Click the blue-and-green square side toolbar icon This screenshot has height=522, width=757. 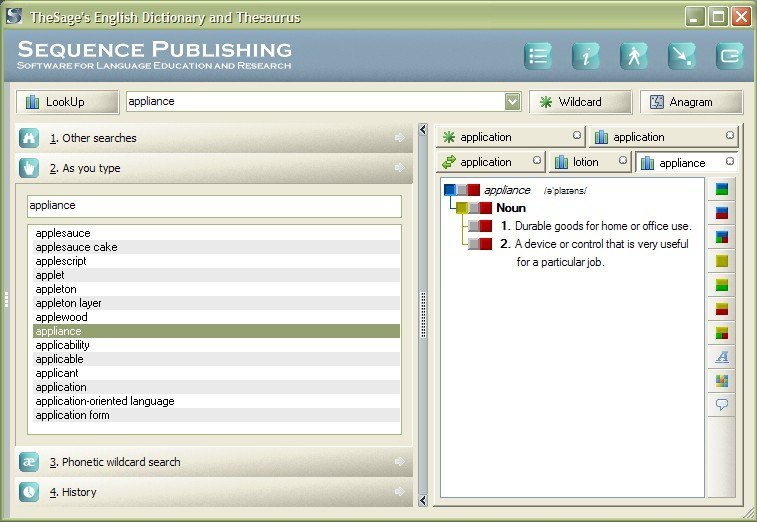722,189
